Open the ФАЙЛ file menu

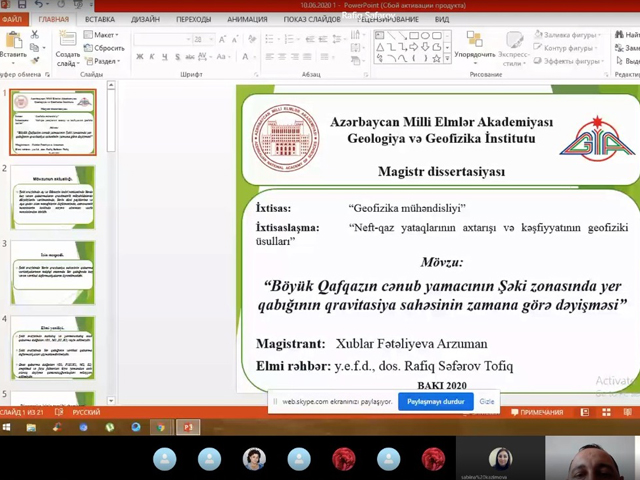pos(12,19)
